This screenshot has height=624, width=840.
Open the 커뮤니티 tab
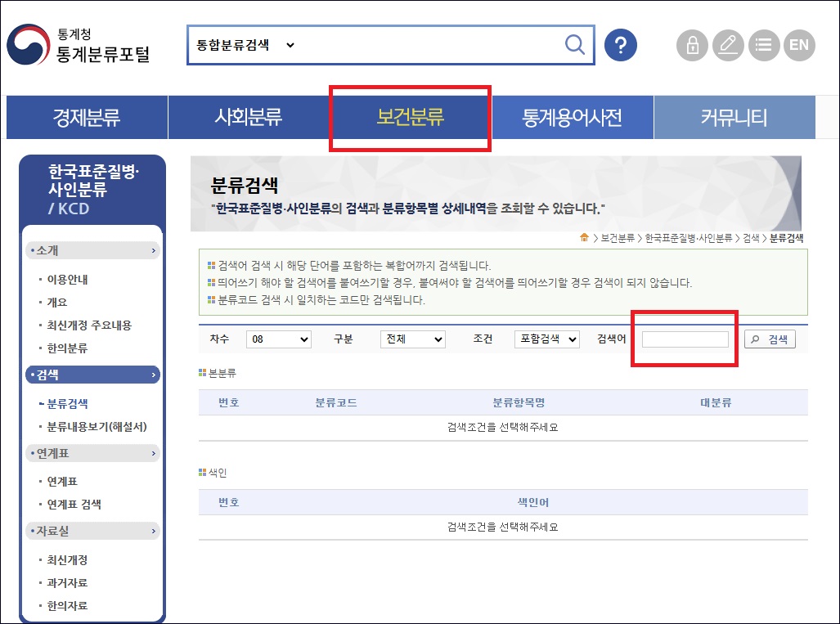734,117
